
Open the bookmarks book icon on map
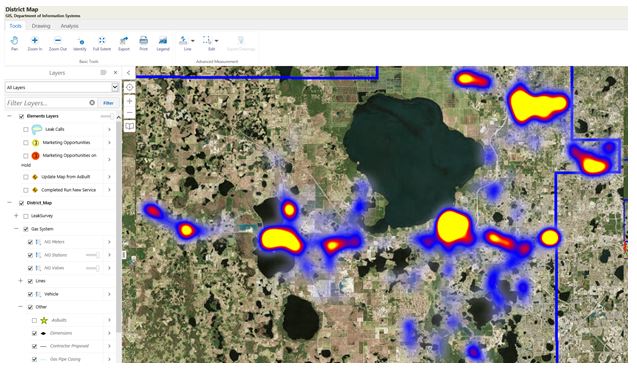coord(129,126)
